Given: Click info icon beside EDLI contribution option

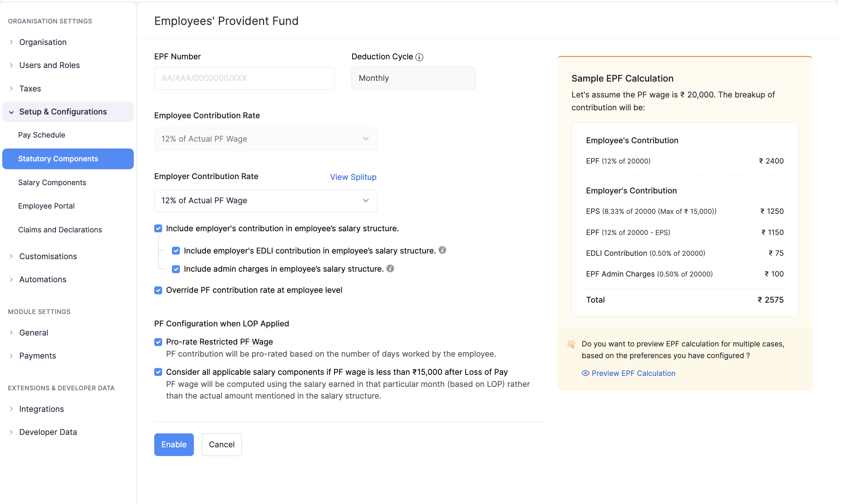Looking at the screenshot, I should 442,250.
